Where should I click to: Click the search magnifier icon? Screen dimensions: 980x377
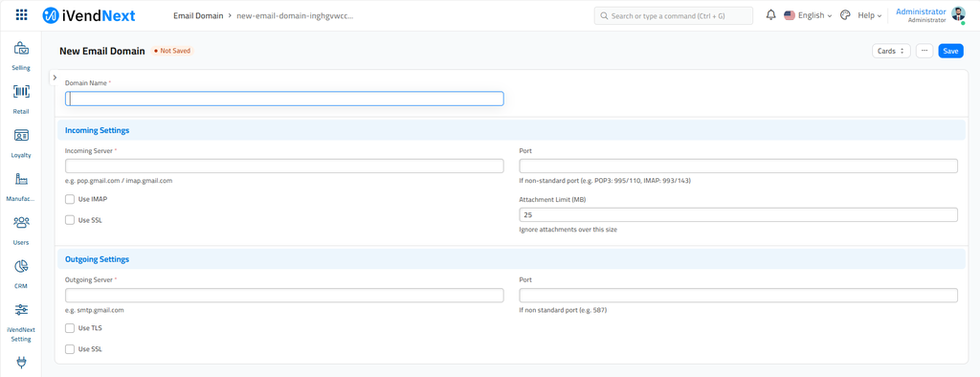click(x=605, y=15)
